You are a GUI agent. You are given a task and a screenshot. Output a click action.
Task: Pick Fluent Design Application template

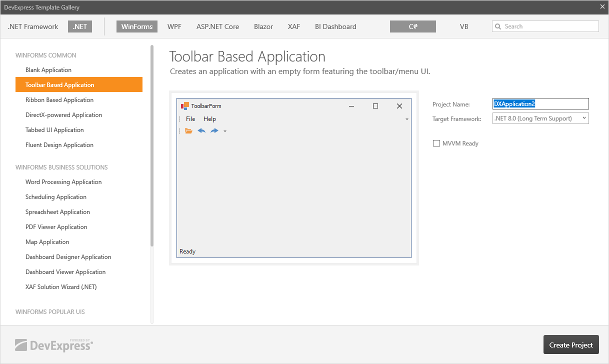[79, 145]
